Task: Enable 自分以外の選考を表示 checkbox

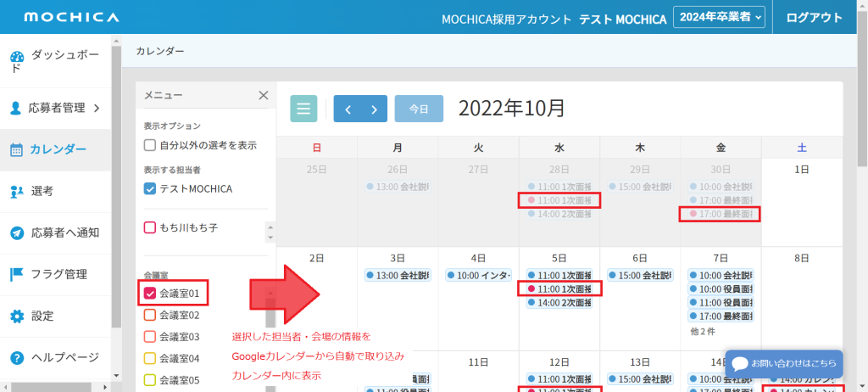Action: coord(150,145)
